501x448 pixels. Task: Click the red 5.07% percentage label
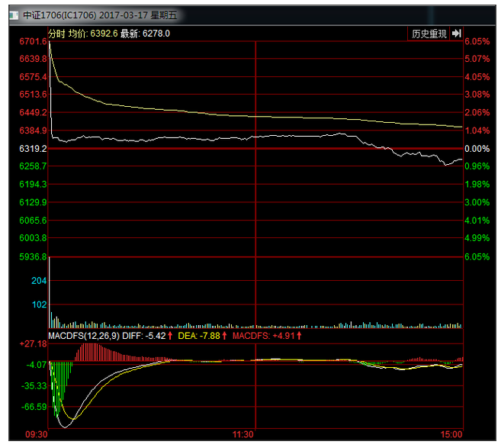coord(477,59)
